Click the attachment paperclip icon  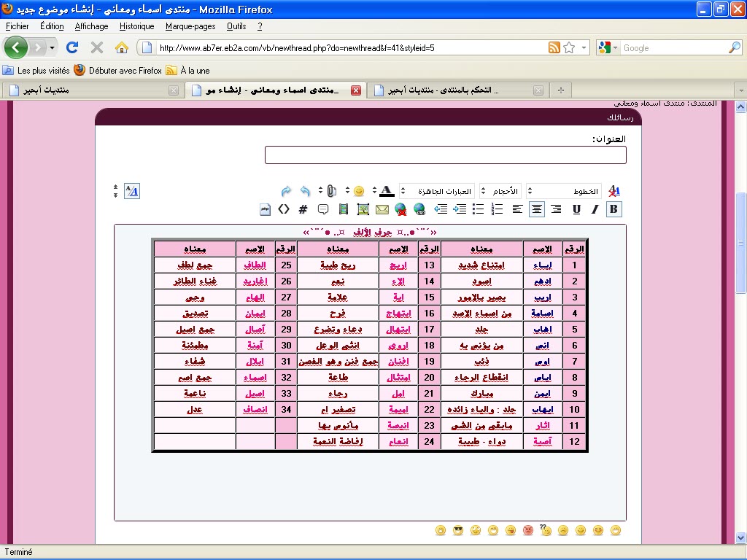pos(331,191)
